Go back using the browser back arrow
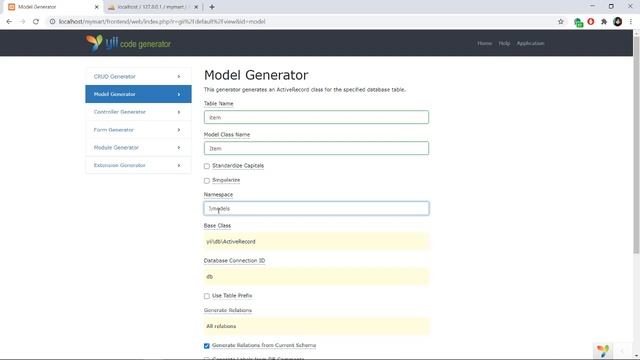 (9, 22)
